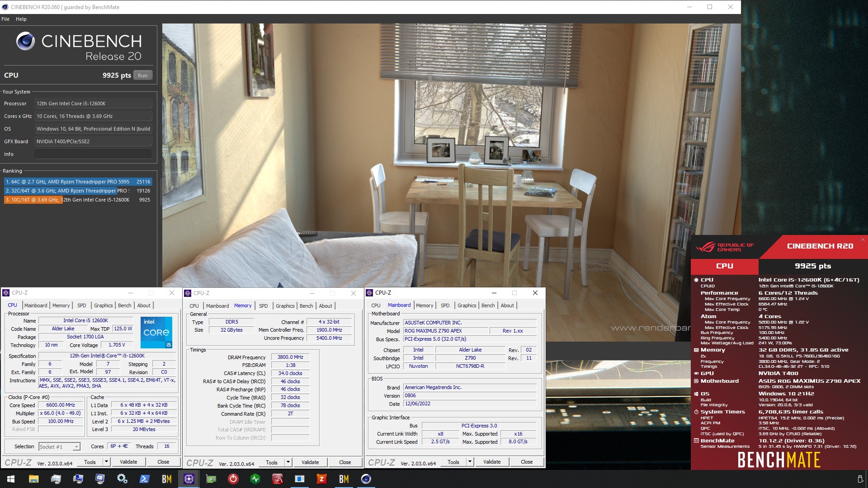This screenshot has width=868, height=488.
Task: Click the Threads 16 value in CPU-Z
Action: (167, 446)
